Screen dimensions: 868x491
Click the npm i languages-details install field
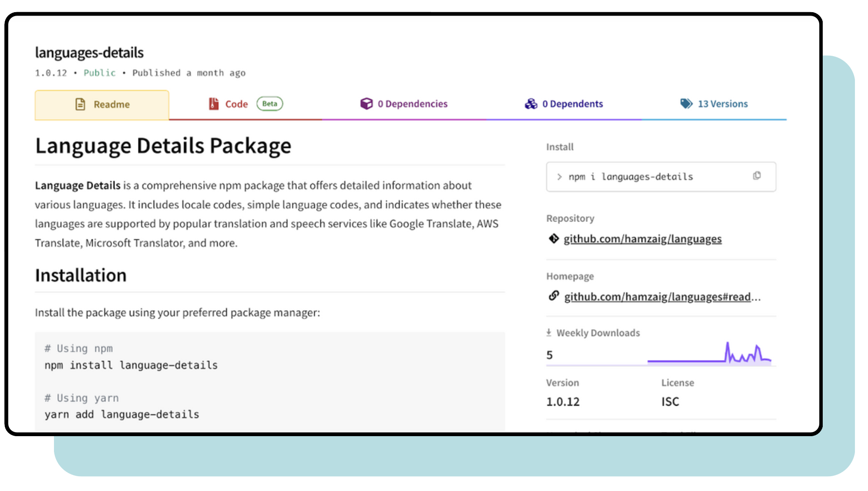[x=631, y=176]
